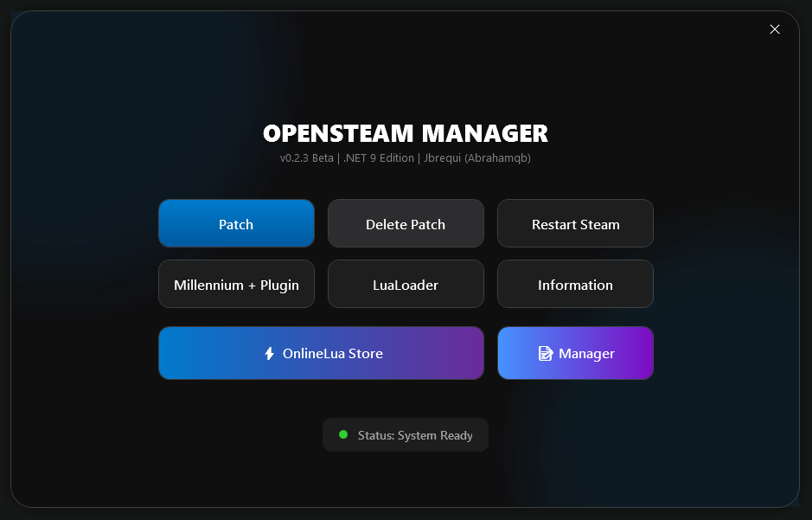Select Delete Patch
This screenshot has height=520, width=812.
406,223
